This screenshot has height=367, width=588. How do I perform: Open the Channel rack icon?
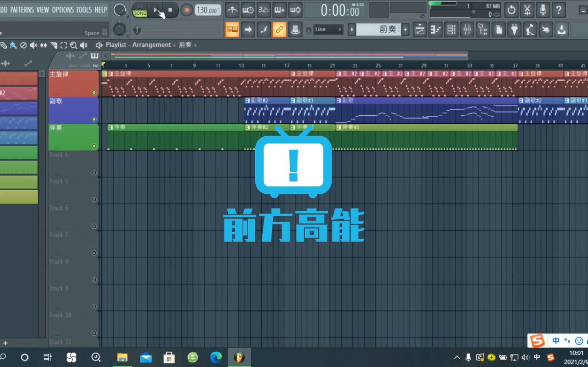[451, 30]
